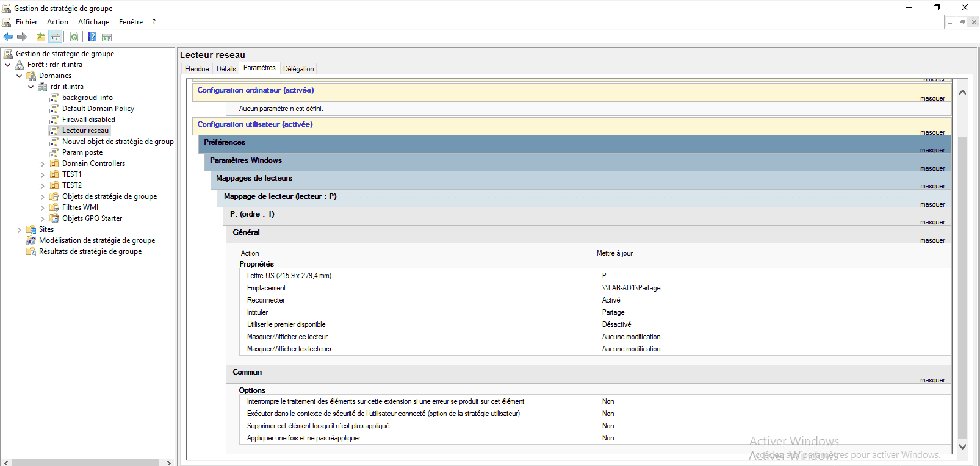Click the report's vertical scrollbar thumb
This screenshot has width=980, height=466.
tap(962, 287)
